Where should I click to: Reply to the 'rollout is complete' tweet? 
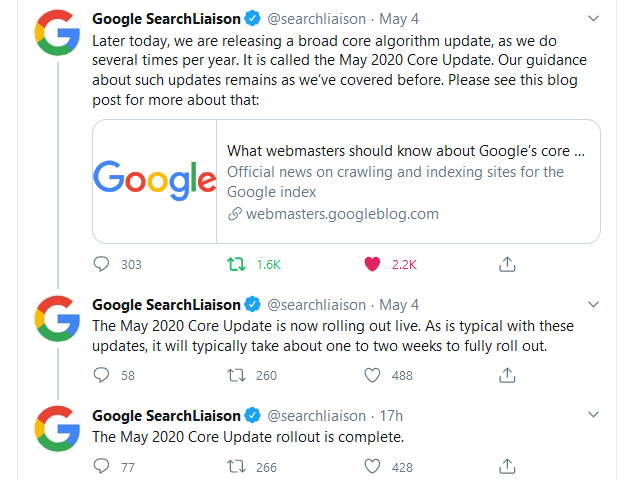coord(101,466)
